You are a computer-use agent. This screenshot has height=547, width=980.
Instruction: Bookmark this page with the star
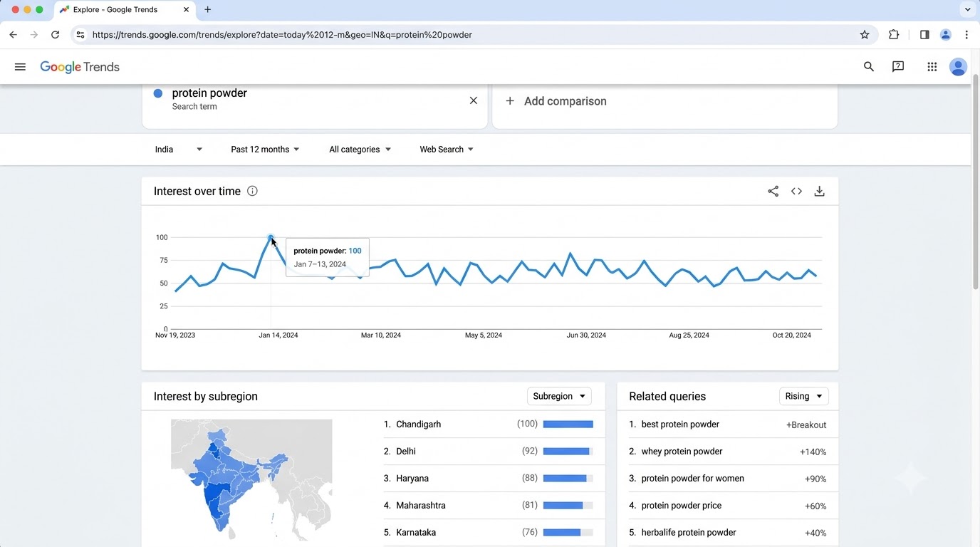pos(865,34)
